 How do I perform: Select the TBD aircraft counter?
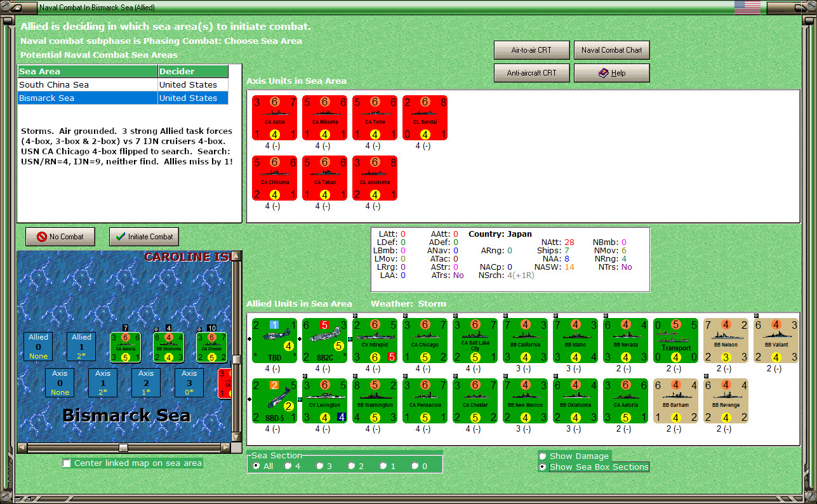[274, 340]
